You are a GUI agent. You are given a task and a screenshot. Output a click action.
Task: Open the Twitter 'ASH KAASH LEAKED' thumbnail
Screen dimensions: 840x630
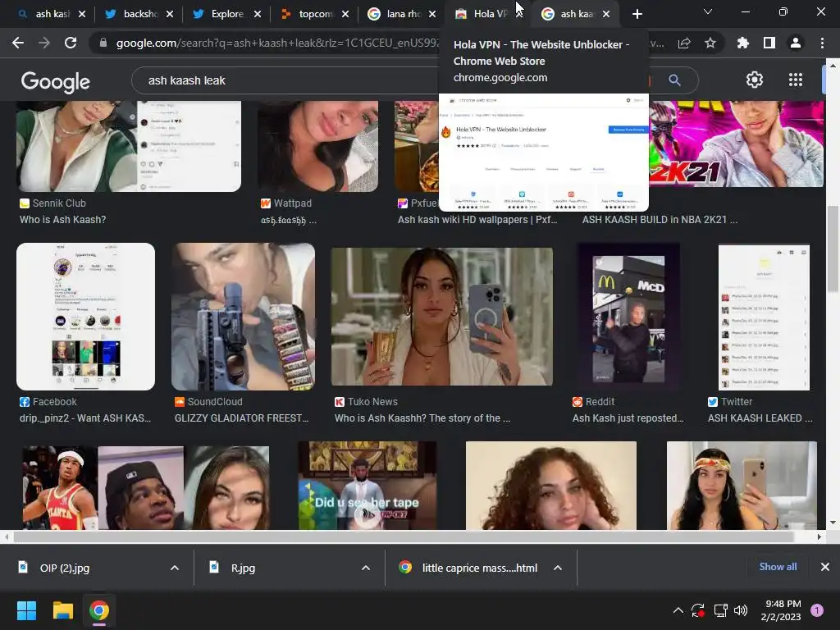pos(764,317)
